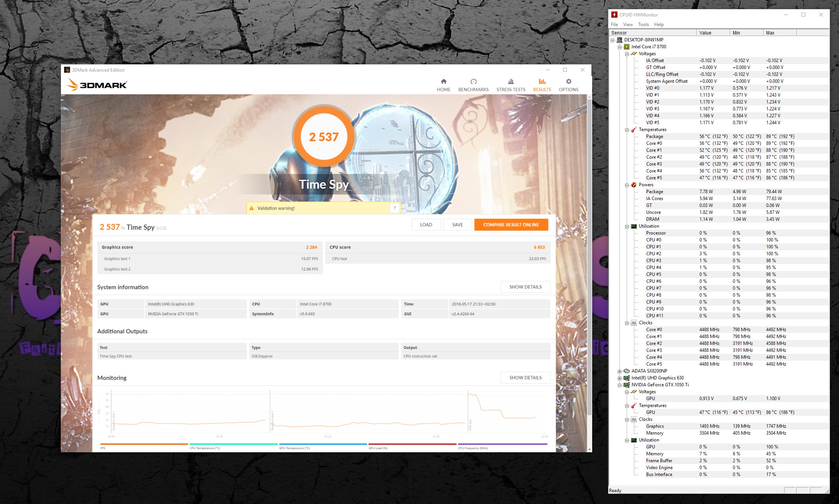
Task: Collapse the Intel Core i7 8700 node
Action: (x=619, y=47)
